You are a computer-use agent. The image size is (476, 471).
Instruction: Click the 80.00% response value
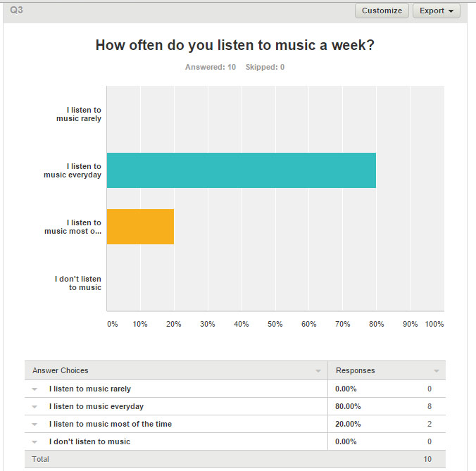(x=348, y=406)
